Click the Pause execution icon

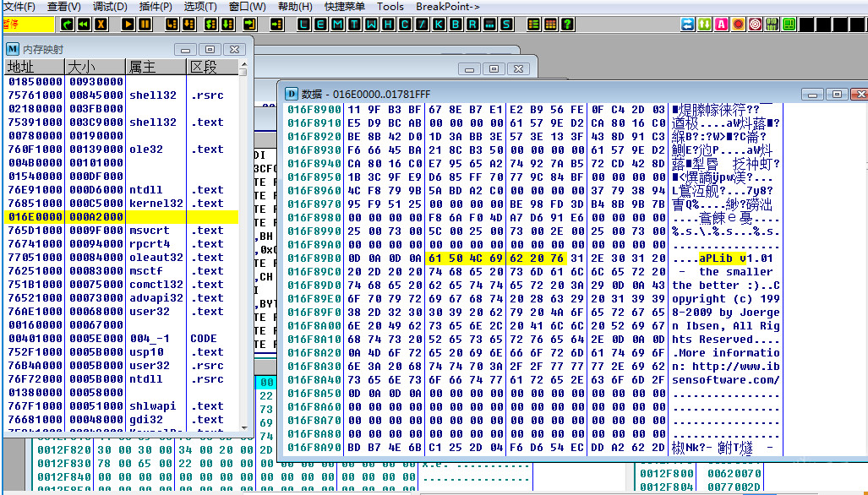point(145,24)
